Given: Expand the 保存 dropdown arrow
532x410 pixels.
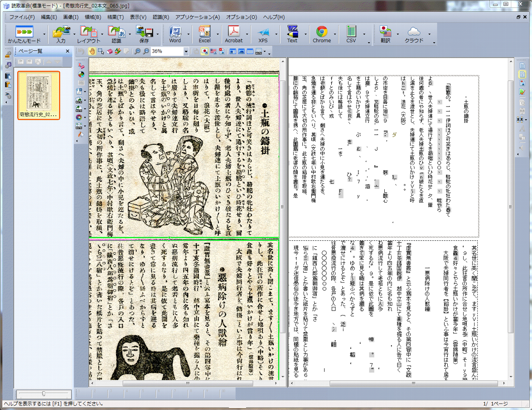Looking at the screenshot, I should tap(158, 34).
